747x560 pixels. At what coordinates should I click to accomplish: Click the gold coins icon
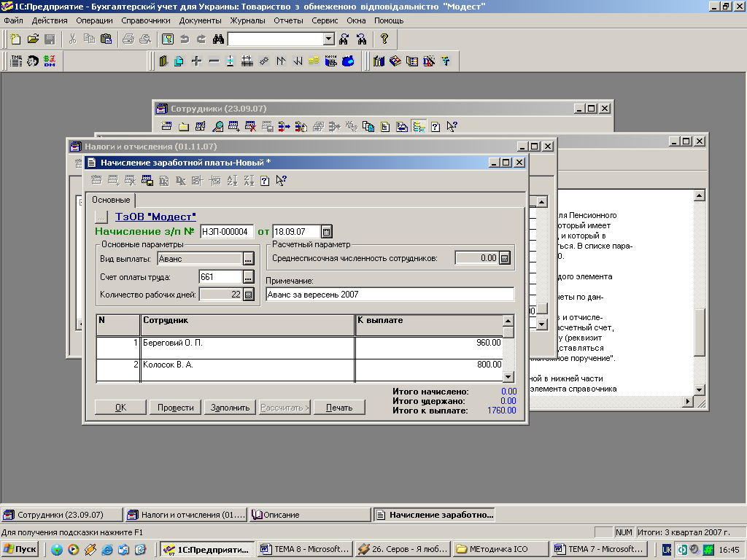point(314,61)
